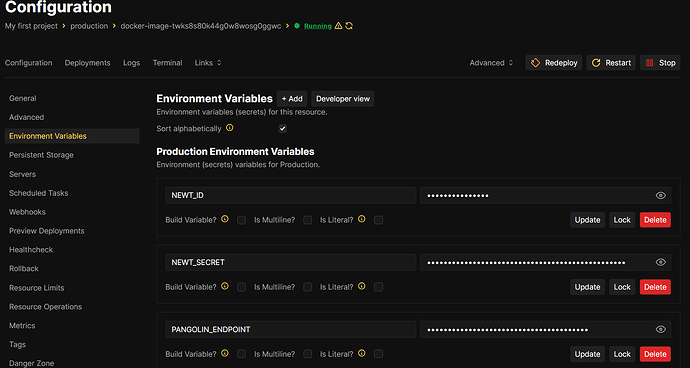Delete the NEWT_SECRET variable

655,287
